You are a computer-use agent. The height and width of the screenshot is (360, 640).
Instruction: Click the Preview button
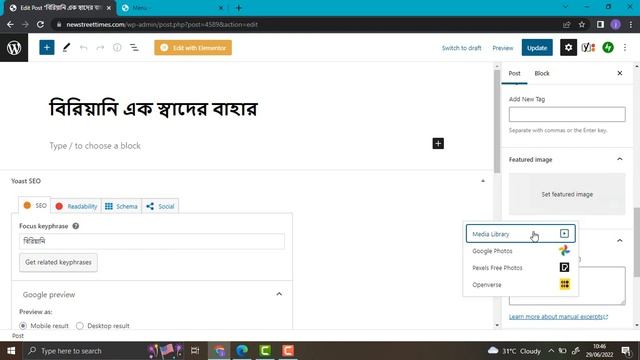pos(502,48)
